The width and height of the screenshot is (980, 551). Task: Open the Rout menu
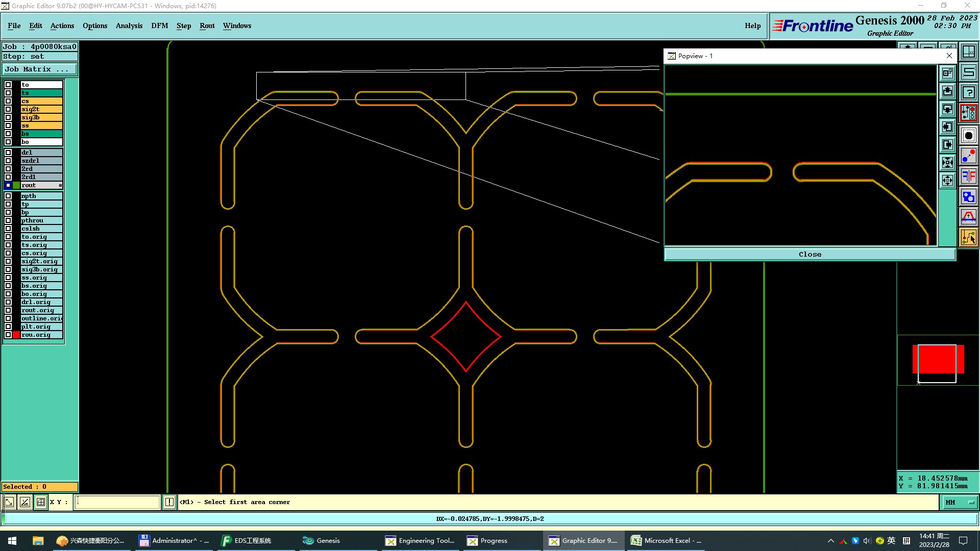207,26
